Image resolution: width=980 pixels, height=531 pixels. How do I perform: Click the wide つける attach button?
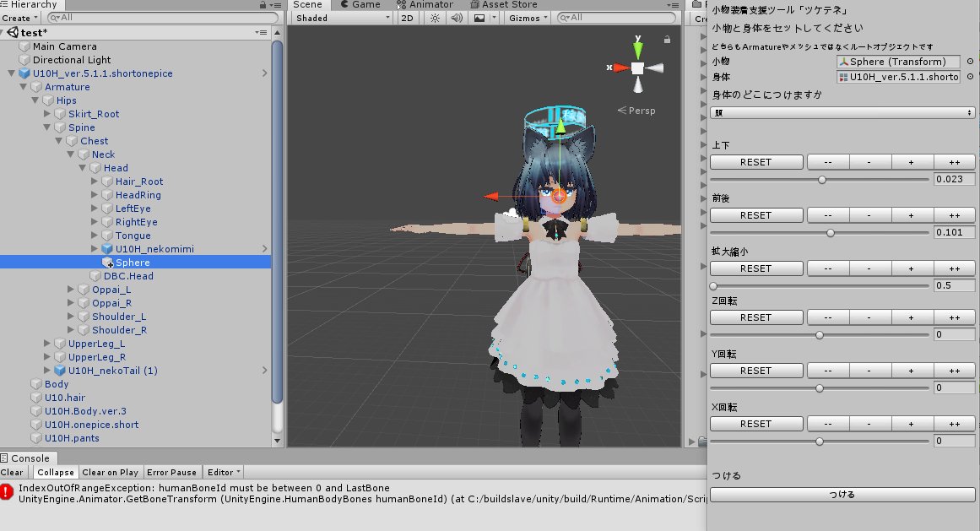842,494
